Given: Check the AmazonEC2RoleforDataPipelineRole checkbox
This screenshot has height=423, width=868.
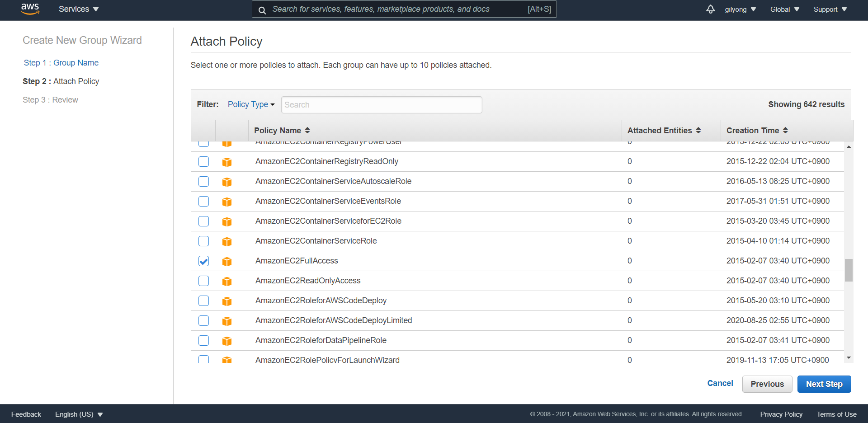Looking at the screenshot, I should pyautogui.click(x=204, y=340).
